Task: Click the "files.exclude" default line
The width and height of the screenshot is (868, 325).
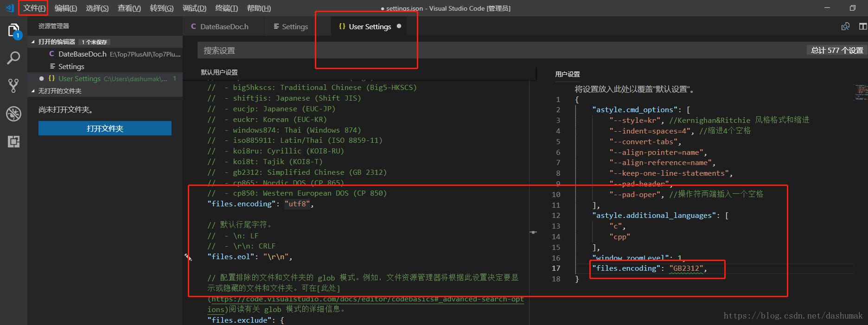Action: coord(246,320)
